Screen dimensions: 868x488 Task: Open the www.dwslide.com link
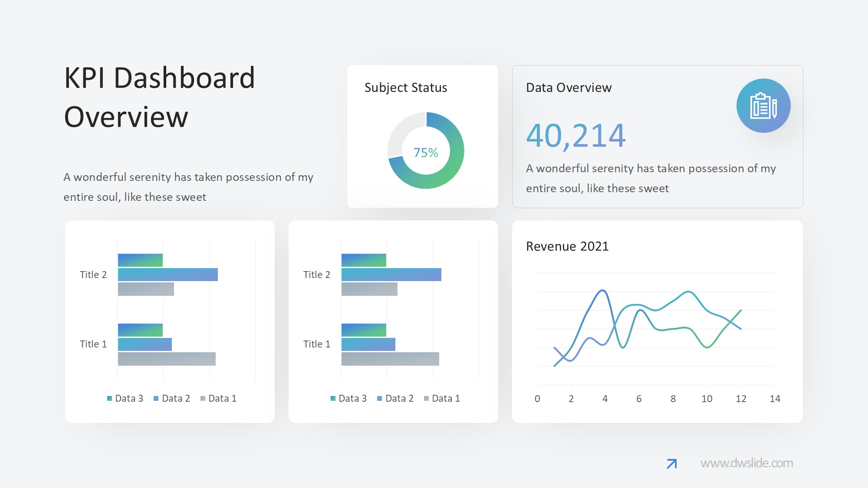point(746,463)
